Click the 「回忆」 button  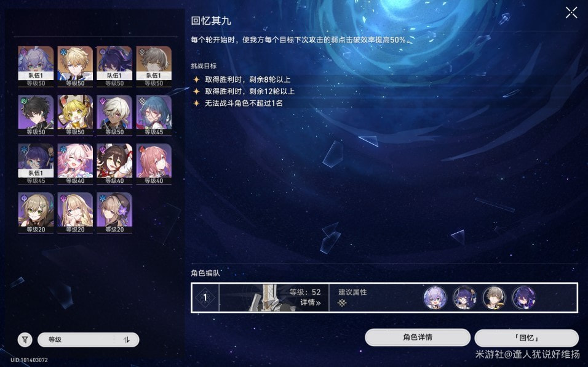(x=526, y=337)
